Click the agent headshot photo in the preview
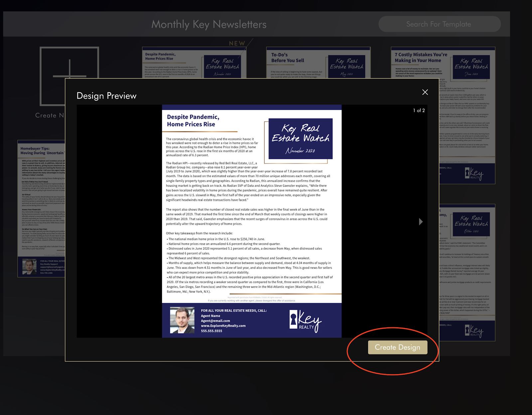Viewport: 532px width, 415px height. [182, 319]
